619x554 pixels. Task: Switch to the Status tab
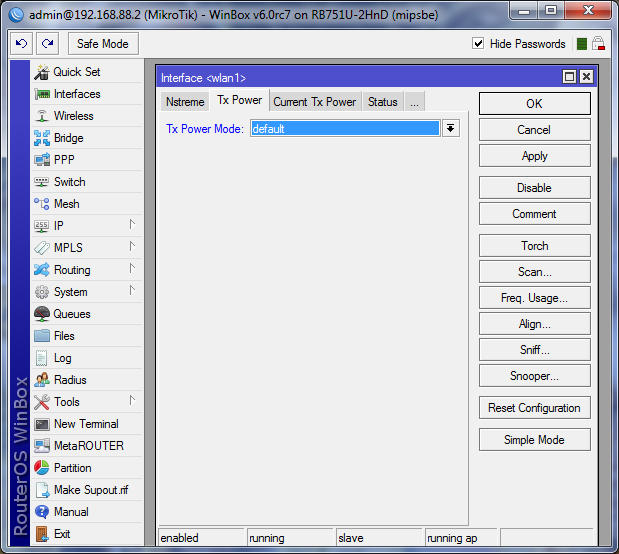[x=383, y=102]
